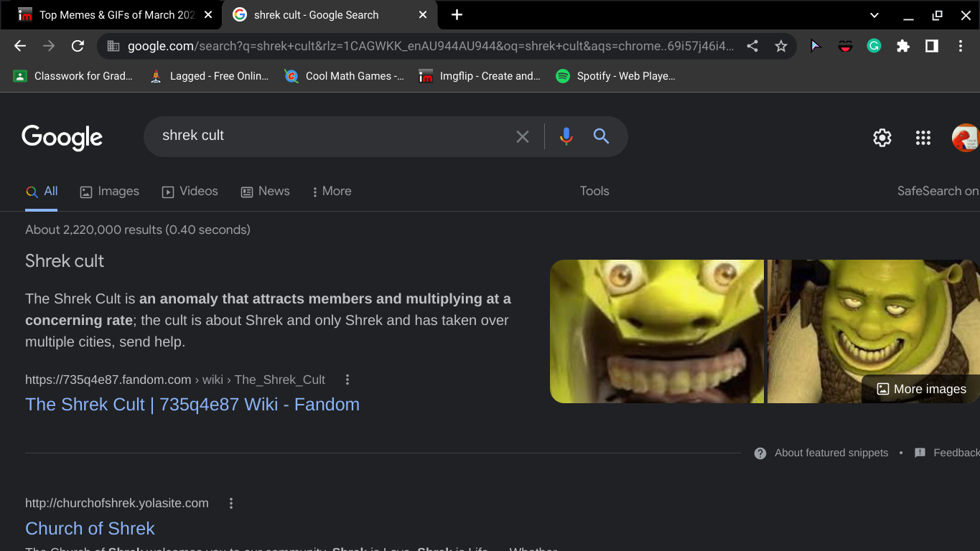Reload the Google search page
The width and height of the screenshot is (980, 551).
click(x=78, y=46)
